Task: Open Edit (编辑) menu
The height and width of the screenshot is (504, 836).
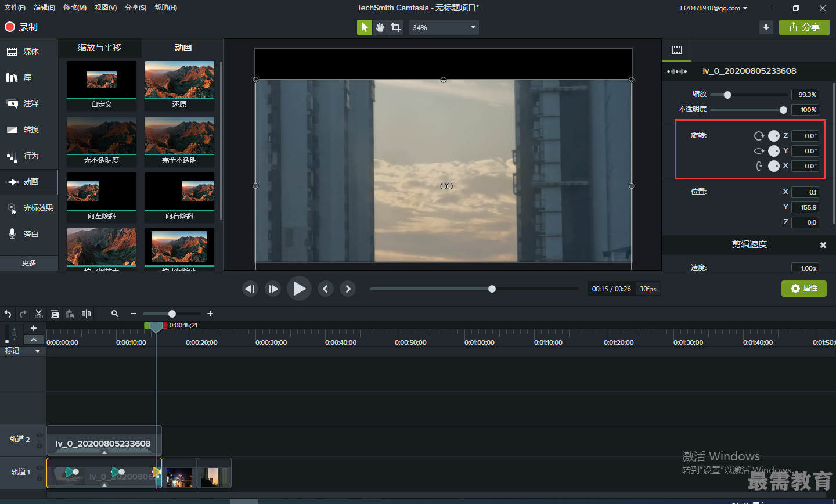Action: click(x=44, y=8)
